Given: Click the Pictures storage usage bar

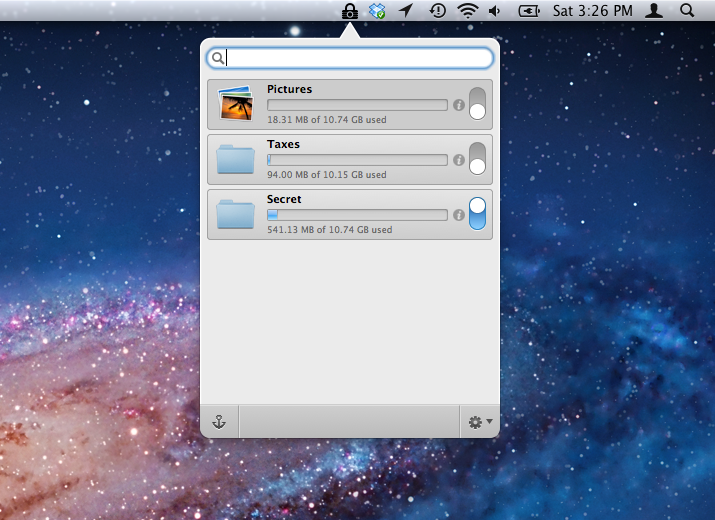Looking at the screenshot, I should pos(357,105).
